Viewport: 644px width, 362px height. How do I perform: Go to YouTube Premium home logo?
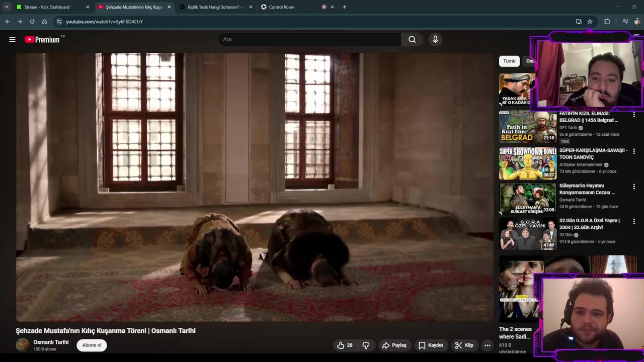click(x=42, y=39)
